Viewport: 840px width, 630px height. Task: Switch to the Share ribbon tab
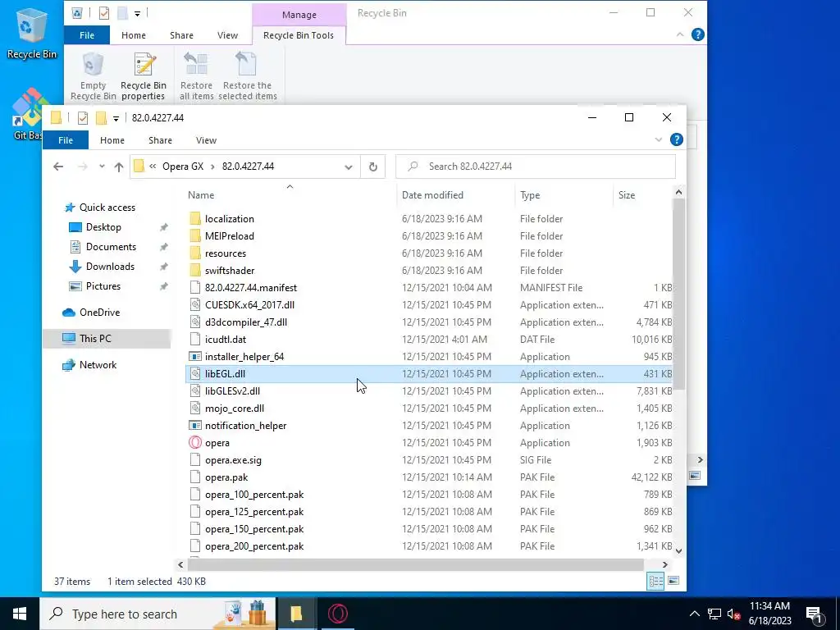[160, 139]
